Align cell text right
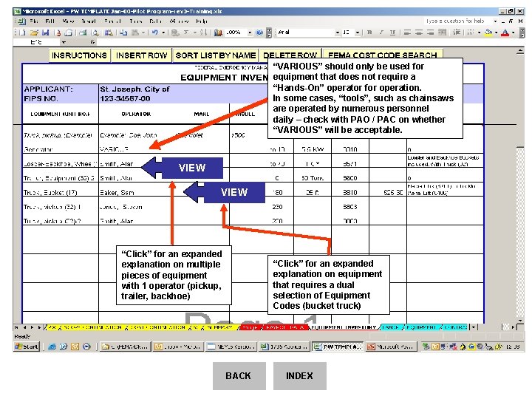The height and width of the screenshot is (399, 532). pos(430,33)
